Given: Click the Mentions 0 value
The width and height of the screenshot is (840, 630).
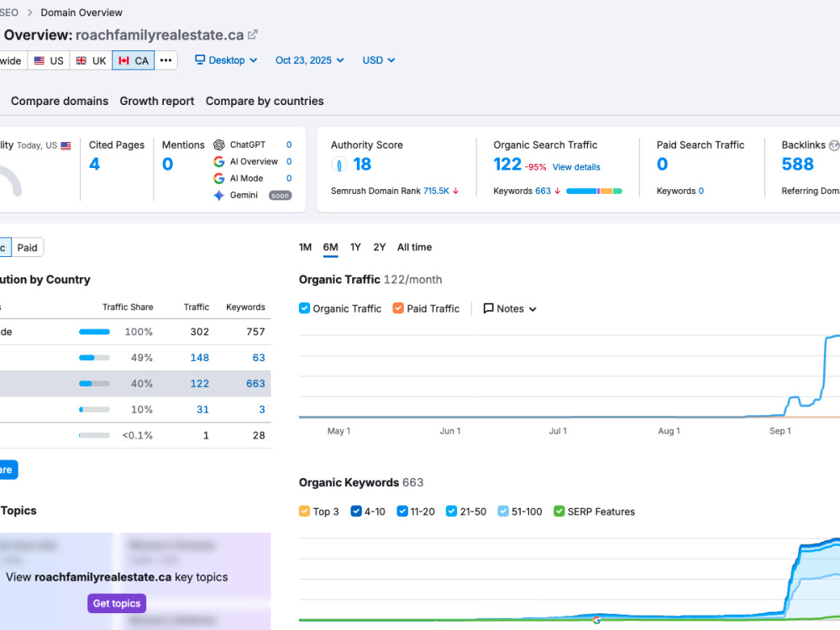Looking at the screenshot, I should (x=168, y=164).
